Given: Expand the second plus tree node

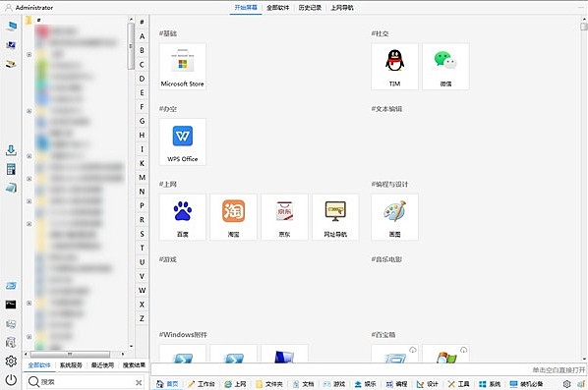Looking at the screenshot, I should pyautogui.click(x=29, y=111).
